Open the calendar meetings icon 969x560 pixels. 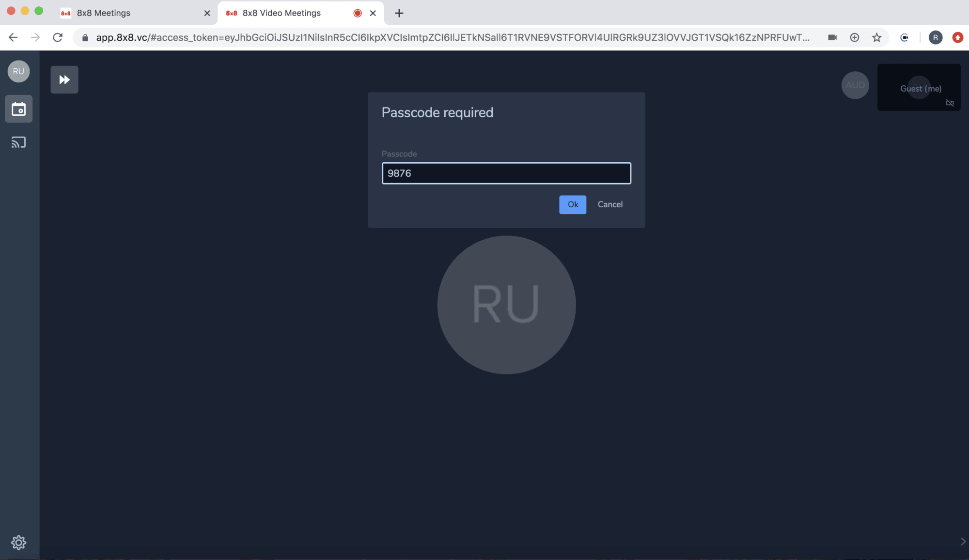18,109
